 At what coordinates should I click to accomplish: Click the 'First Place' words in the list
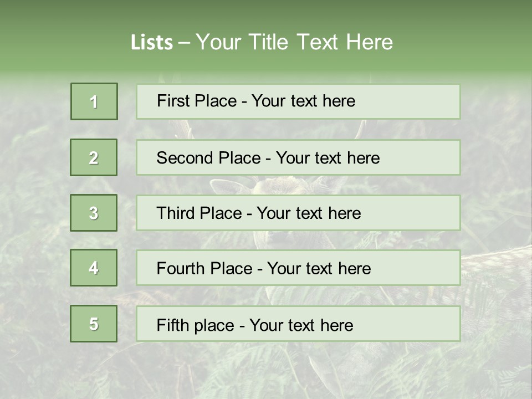coord(197,101)
